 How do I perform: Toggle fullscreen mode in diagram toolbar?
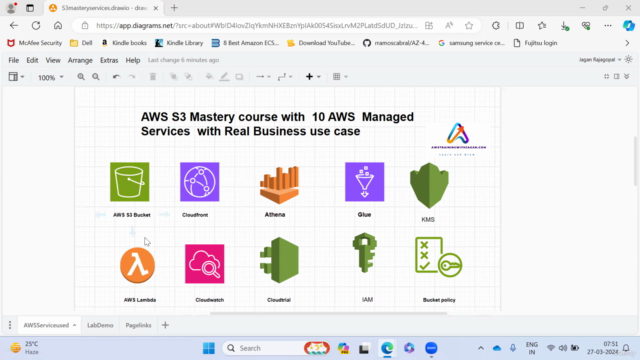click(x=607, y=76)
